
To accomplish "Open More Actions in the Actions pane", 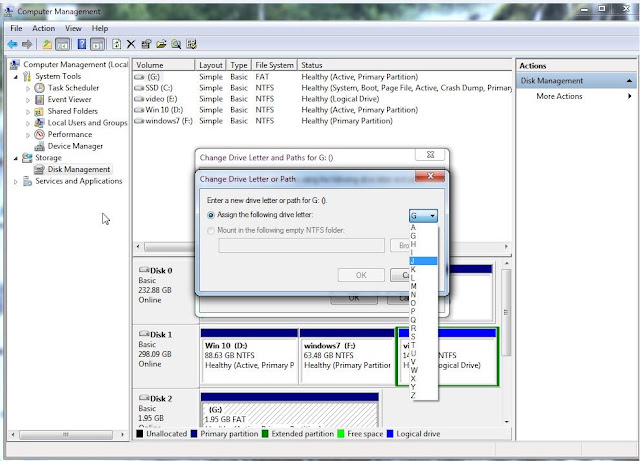I will 559,96.
